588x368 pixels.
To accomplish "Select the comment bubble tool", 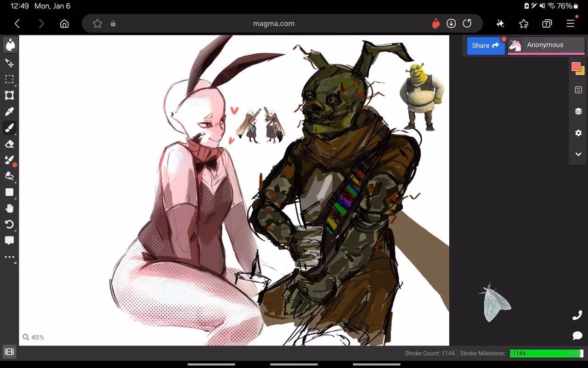I will [10, 241].
